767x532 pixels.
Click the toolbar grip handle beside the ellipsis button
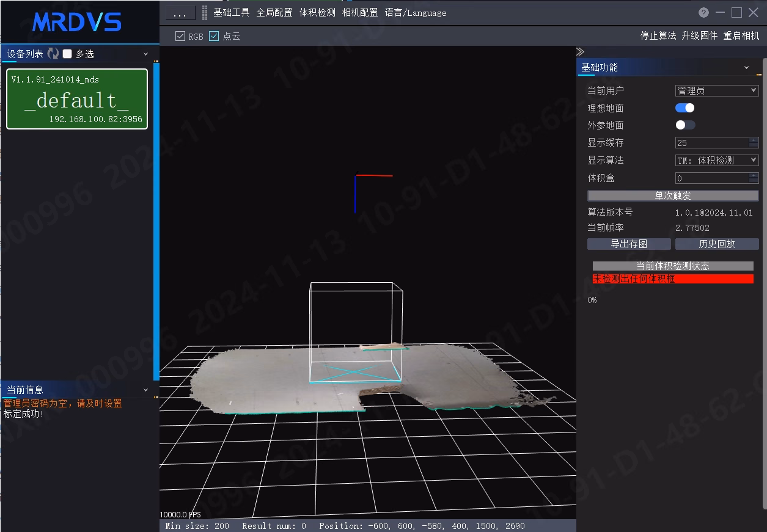tap(204, 13)
